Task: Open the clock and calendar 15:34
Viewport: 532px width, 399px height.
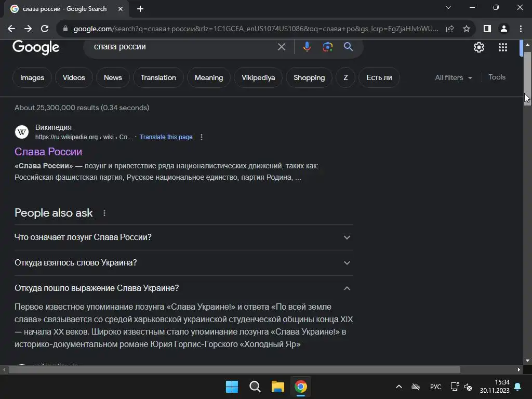Action: click(495, 387)
